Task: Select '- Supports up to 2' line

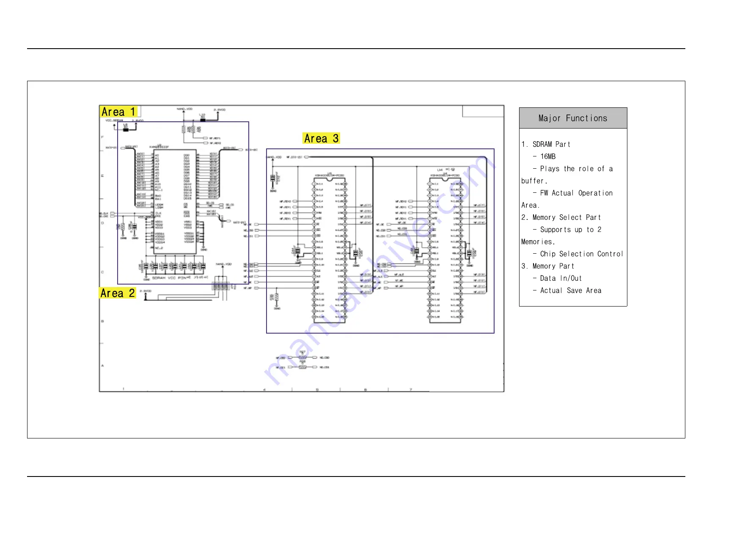Action: tap(567, 230)
